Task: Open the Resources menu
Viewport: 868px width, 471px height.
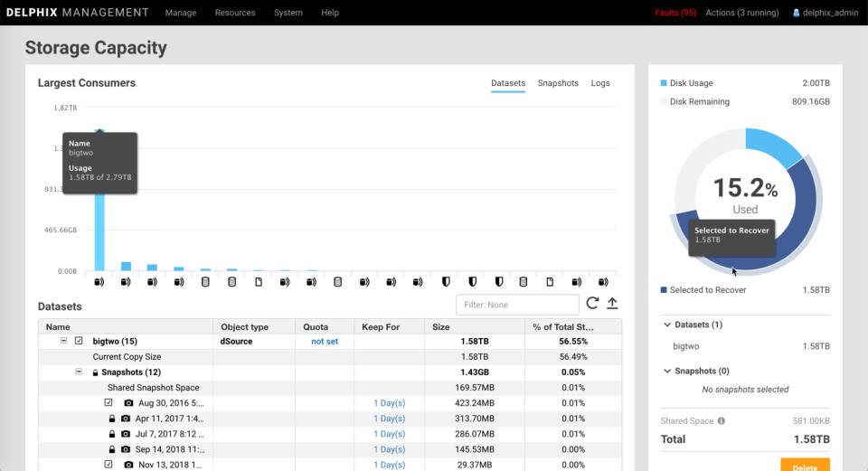Action: tap(235, 13)
